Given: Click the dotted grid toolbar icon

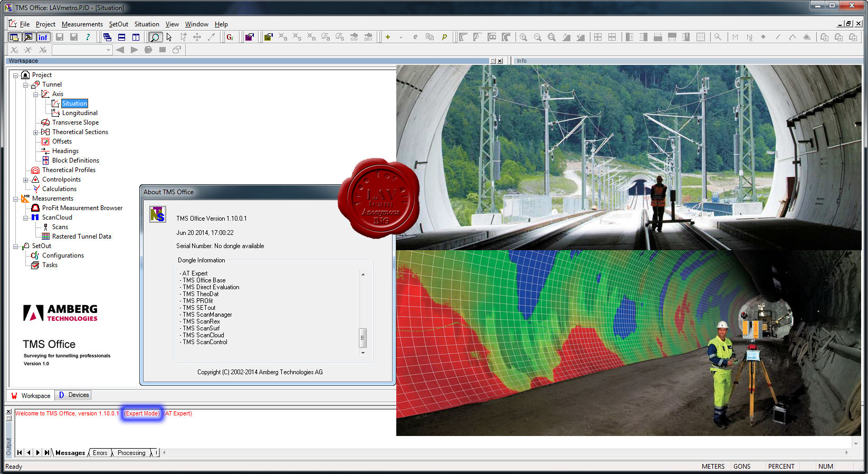Looking at the screenshot, I should coord(701,37).
